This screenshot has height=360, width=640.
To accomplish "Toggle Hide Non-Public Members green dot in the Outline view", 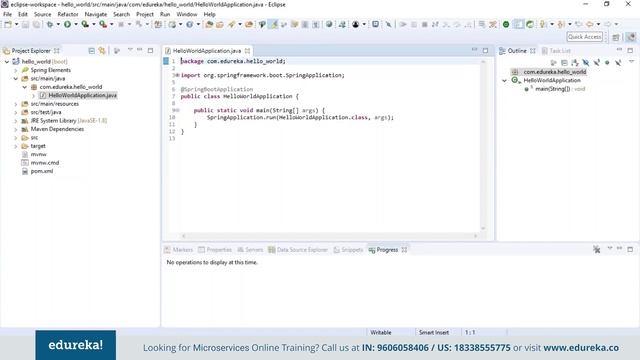I will (607, 63).
